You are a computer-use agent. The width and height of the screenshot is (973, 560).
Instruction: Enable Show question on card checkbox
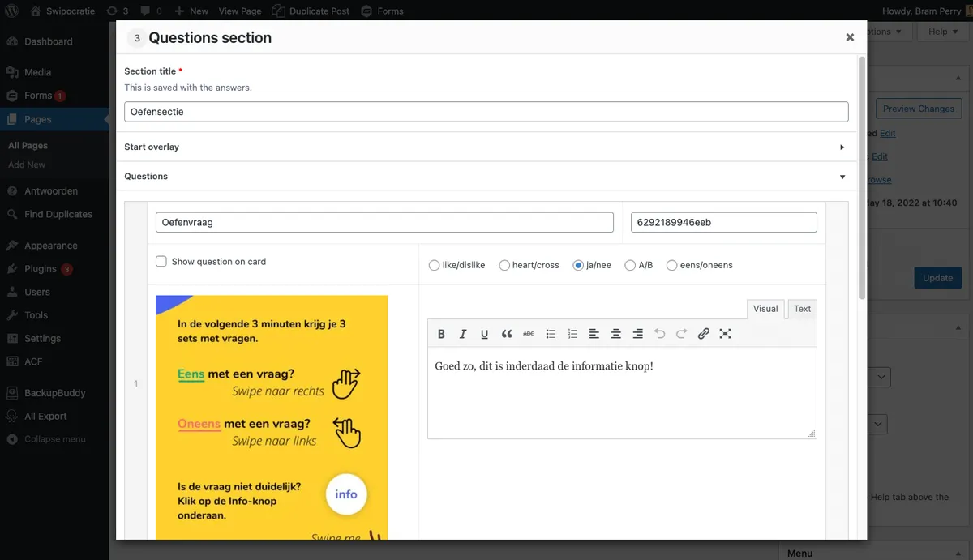161,262
